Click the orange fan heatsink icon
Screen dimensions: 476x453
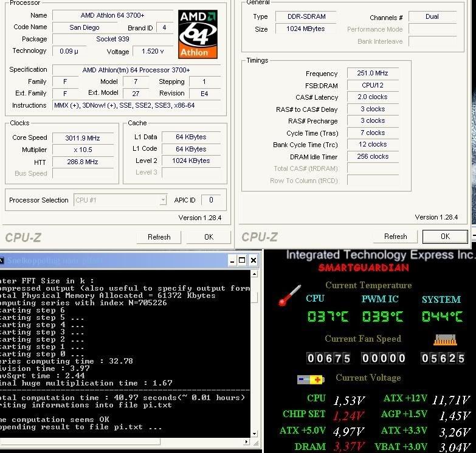click(445, 340)
